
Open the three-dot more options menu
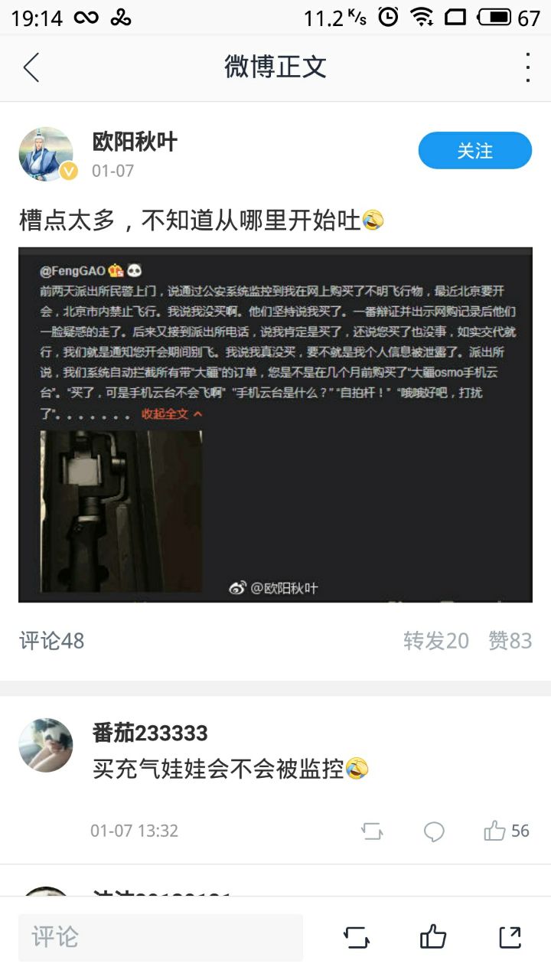pyautogui.click(x=527, y=67)
